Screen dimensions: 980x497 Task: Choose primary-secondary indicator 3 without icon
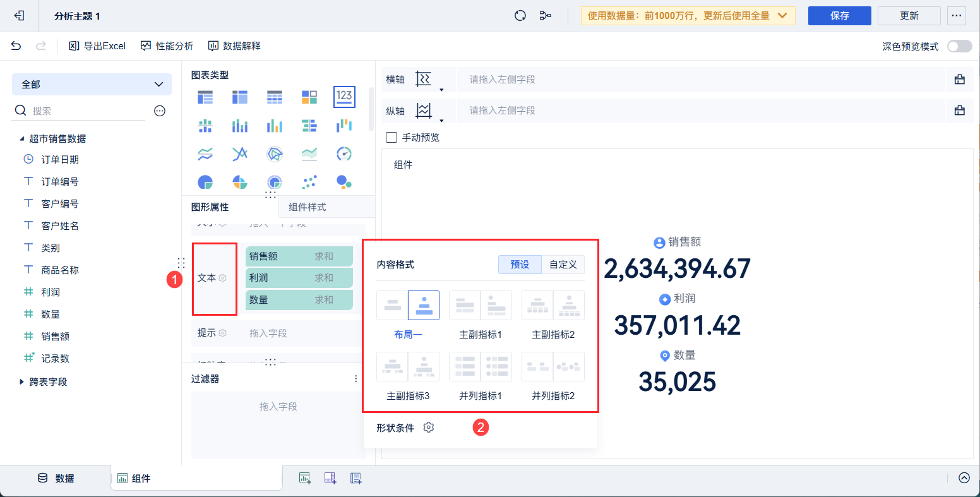392,367
